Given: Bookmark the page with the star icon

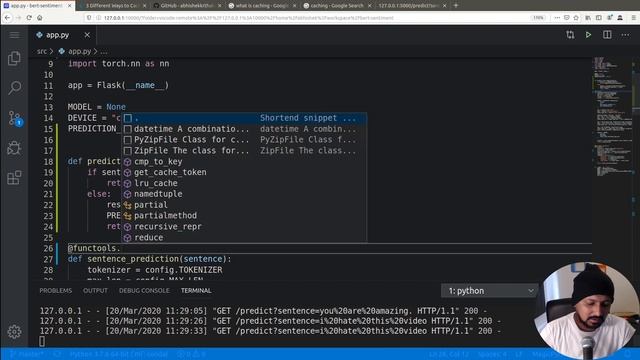Looking at the screenshot, I should coord(576,18).
